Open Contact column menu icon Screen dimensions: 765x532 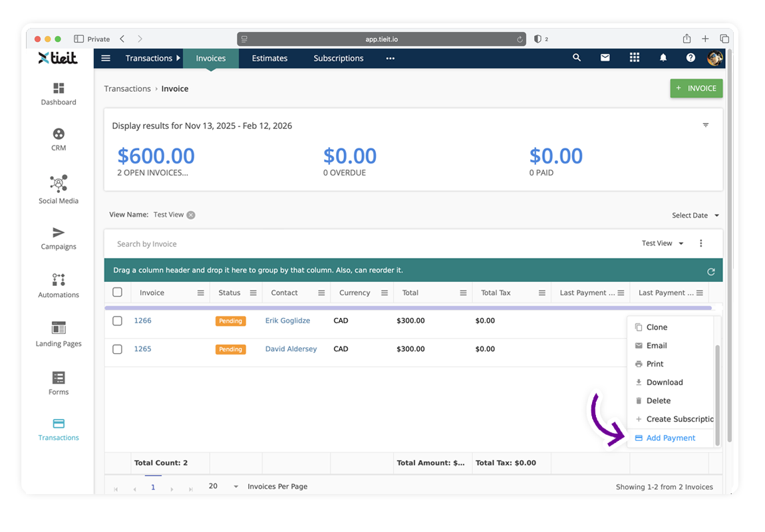[321, 293]
